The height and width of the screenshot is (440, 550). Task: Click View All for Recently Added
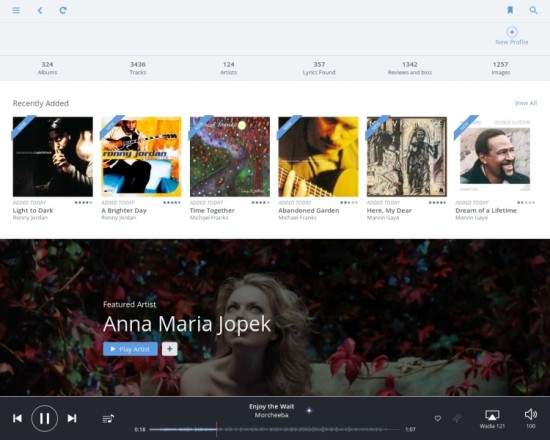[525, 103]
